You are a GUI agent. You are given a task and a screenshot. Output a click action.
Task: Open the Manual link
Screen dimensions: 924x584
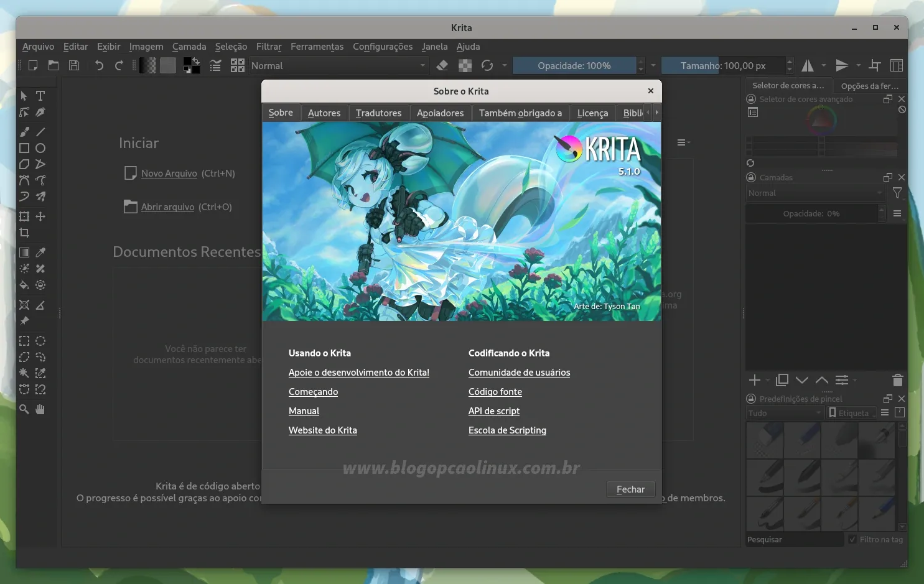pos(304,411)
